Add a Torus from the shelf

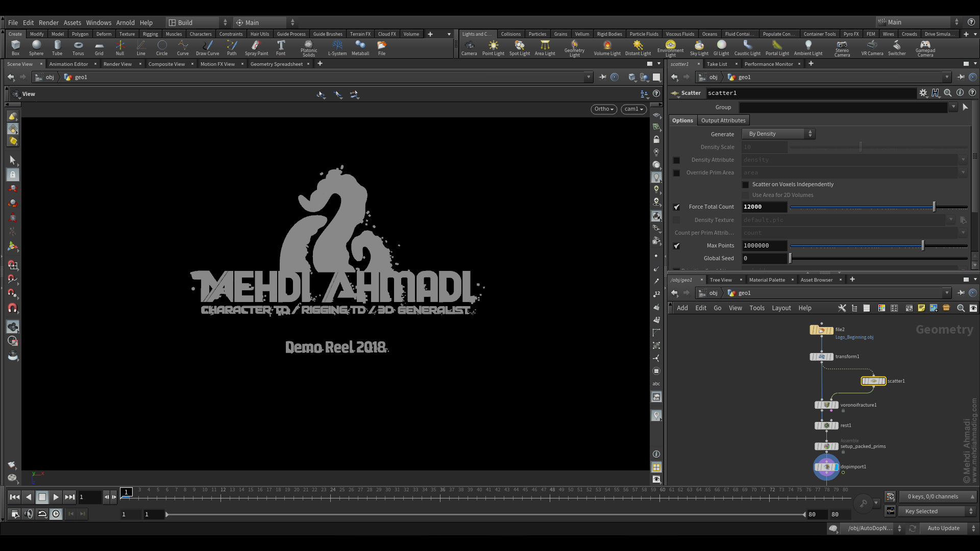click(78, 47)
